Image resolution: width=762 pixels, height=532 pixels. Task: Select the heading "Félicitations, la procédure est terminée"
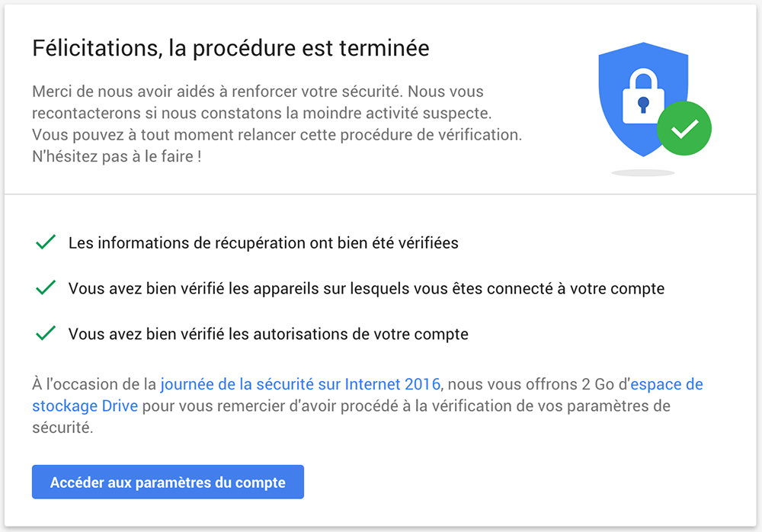click(x=230, y=47)
